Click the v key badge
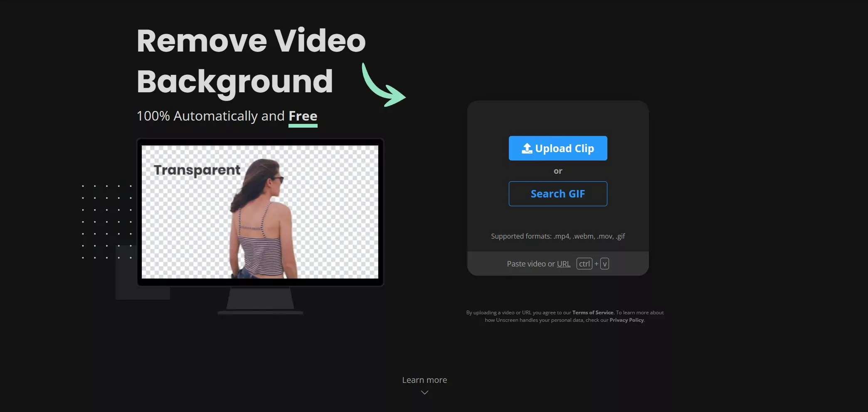This screenshot has width=868, height=412. point(605,264)
